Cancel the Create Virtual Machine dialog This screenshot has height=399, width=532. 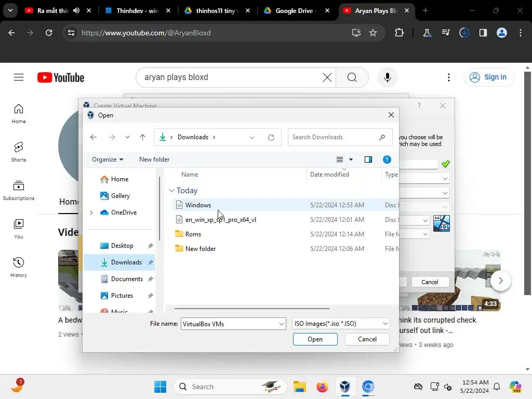pyautogui.click(x=430, y=282)
